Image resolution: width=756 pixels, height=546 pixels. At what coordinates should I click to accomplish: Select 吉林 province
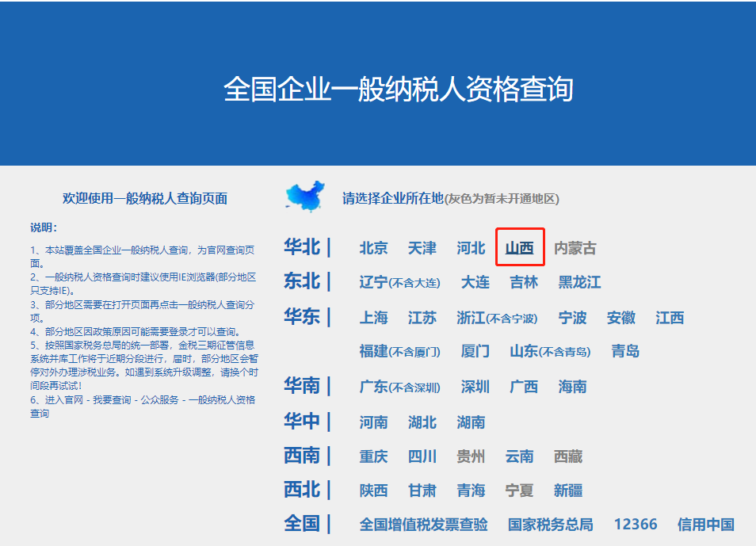click(x=524, y=282)
